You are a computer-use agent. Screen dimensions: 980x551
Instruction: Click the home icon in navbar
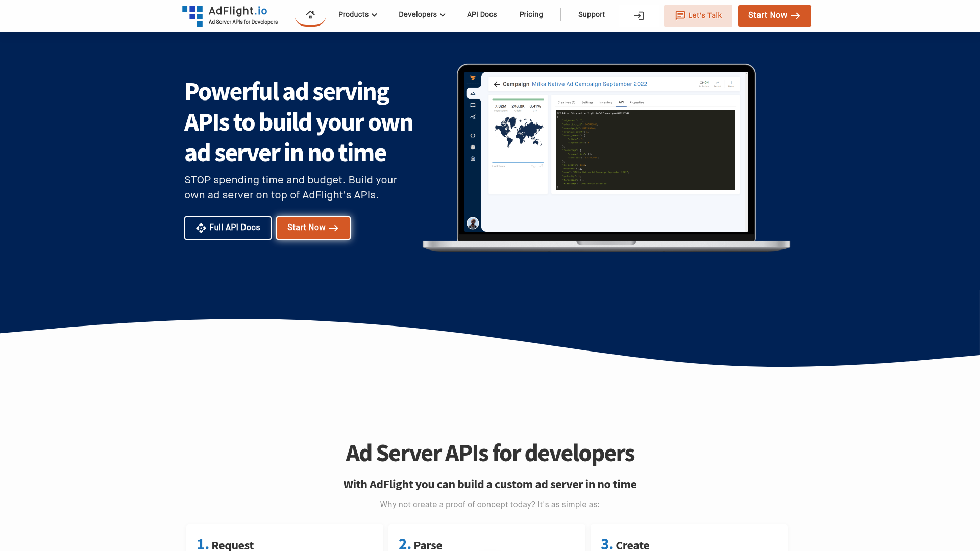[310, 15]
